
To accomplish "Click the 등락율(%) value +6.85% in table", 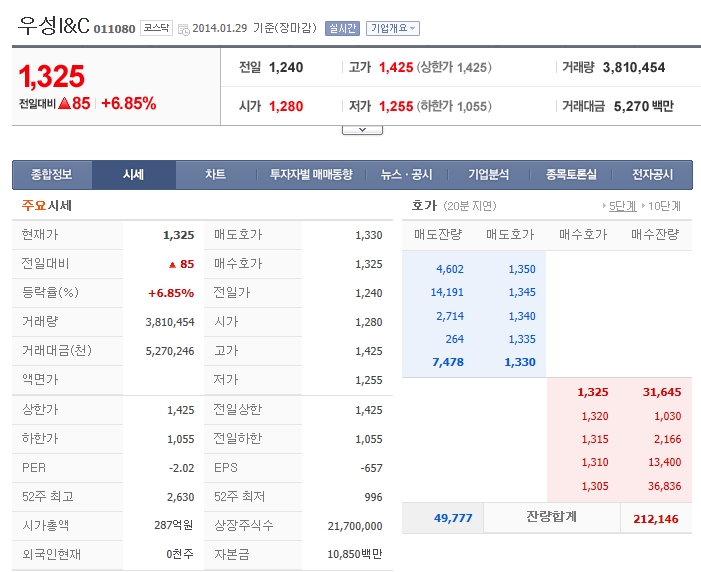I will 171,293.
